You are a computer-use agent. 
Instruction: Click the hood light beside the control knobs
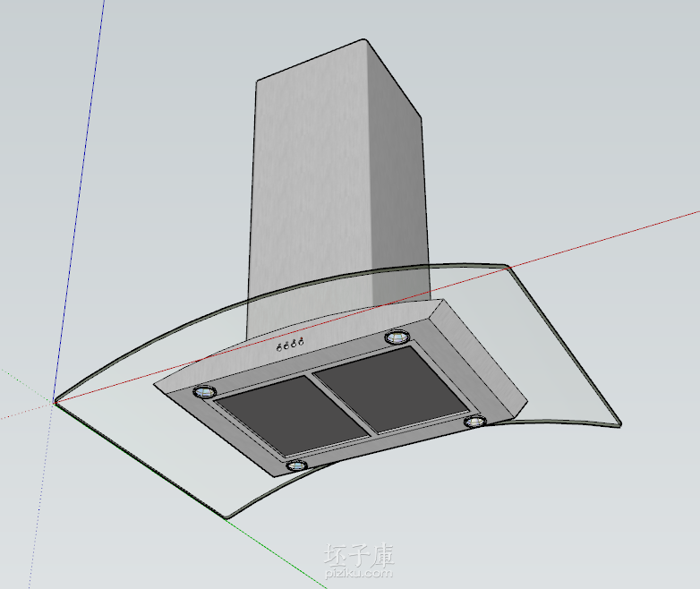click(x=397, y=337)
